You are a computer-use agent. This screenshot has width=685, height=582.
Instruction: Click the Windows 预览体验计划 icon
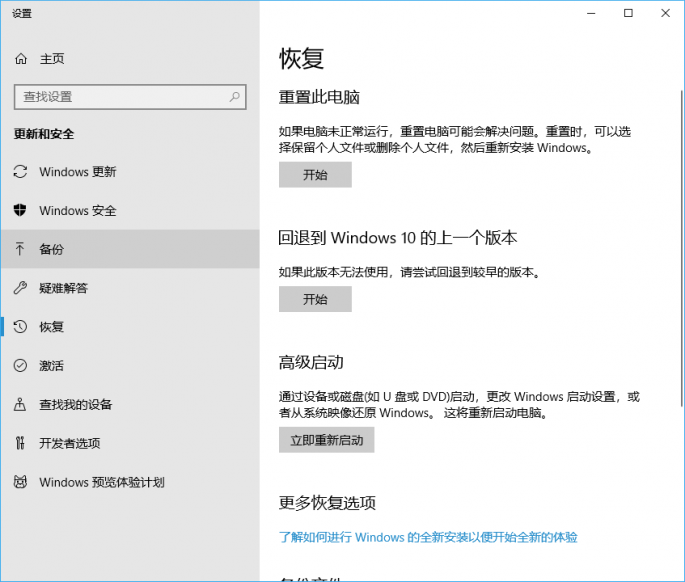pyautogui.click(x=21, y=482)
